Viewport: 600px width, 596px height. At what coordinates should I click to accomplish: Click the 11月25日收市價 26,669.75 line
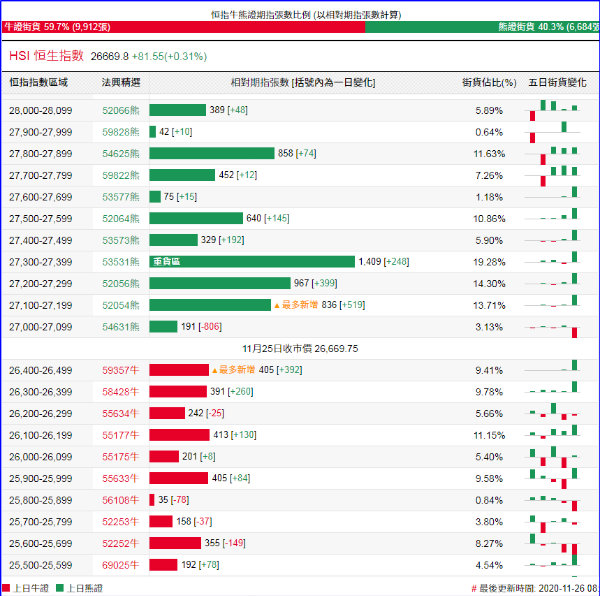tap(300, 348)
